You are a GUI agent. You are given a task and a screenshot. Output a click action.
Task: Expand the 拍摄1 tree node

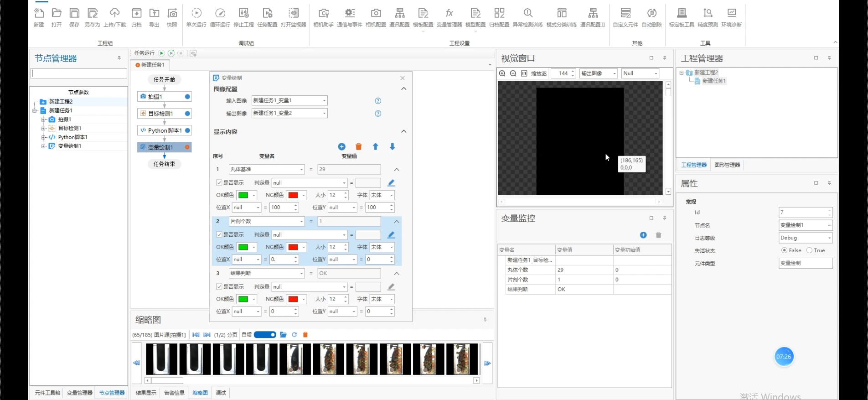click(x=44, y=119)
